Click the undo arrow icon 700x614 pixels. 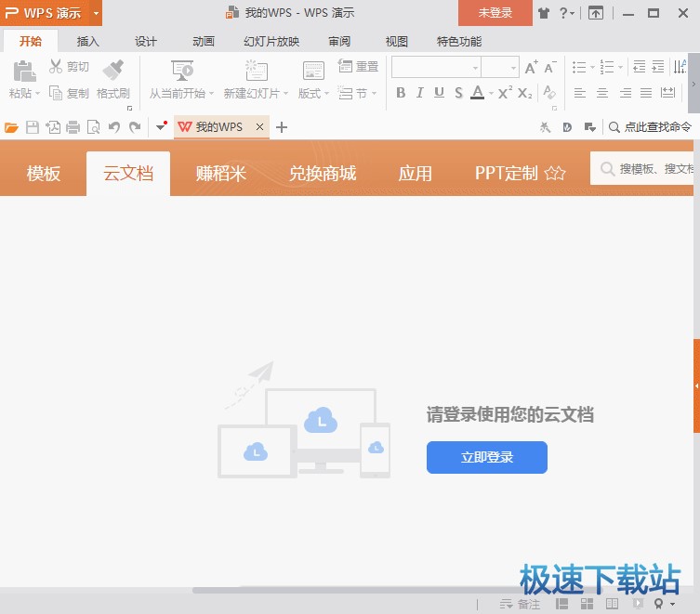[x=114, y=127]
